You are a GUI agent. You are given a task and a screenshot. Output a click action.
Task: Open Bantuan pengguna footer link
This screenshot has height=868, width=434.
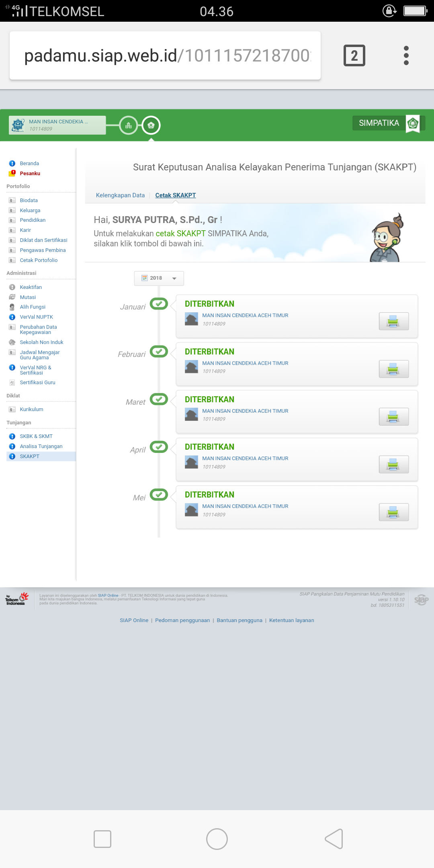240,620
